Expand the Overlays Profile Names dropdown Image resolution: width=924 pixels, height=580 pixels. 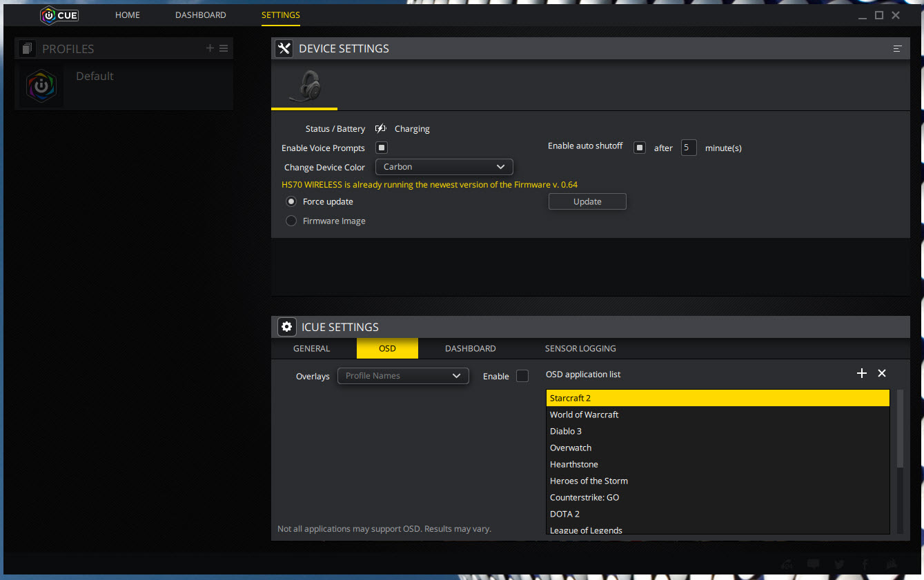pos(403,376)
